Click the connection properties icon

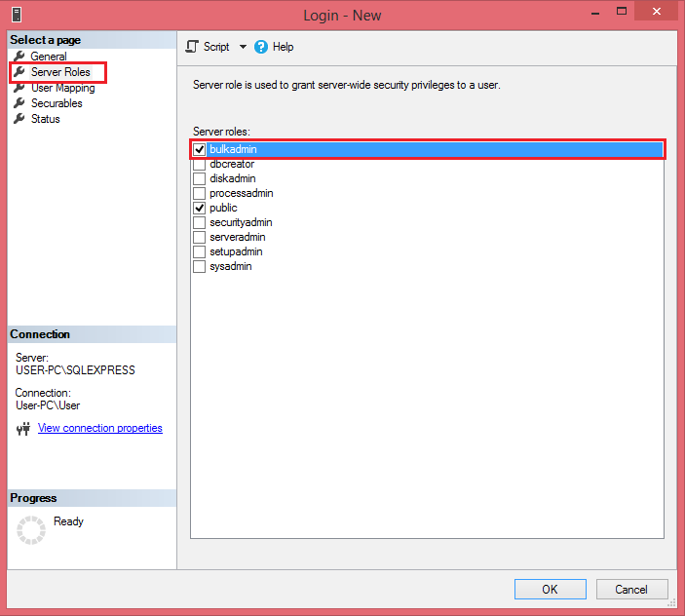[x=24, y=429]
